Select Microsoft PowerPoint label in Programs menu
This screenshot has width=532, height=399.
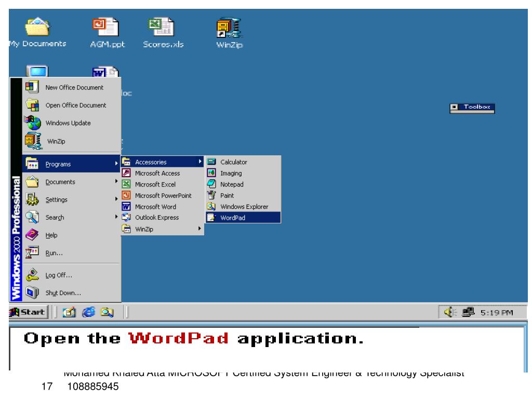pos(163,196)
